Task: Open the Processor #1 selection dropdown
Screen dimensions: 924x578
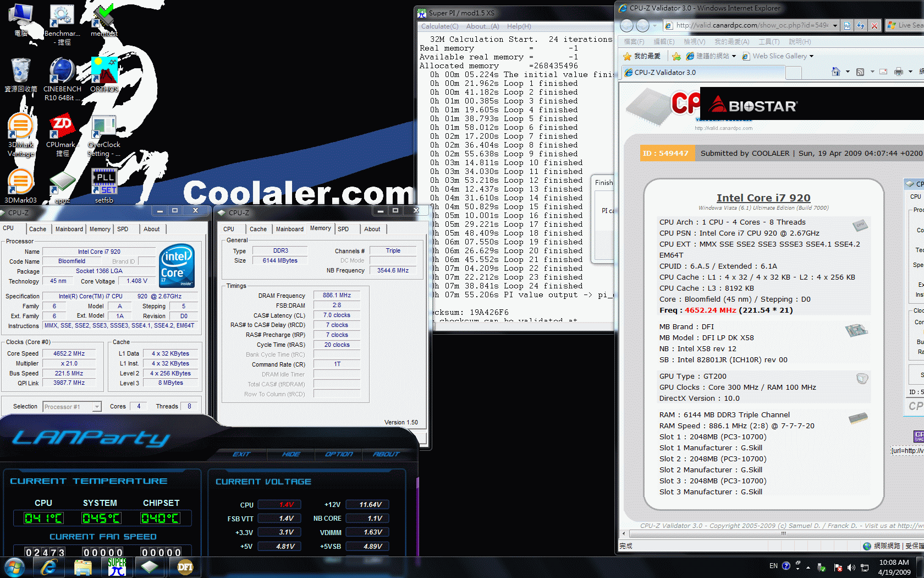Action: (97, 407)
